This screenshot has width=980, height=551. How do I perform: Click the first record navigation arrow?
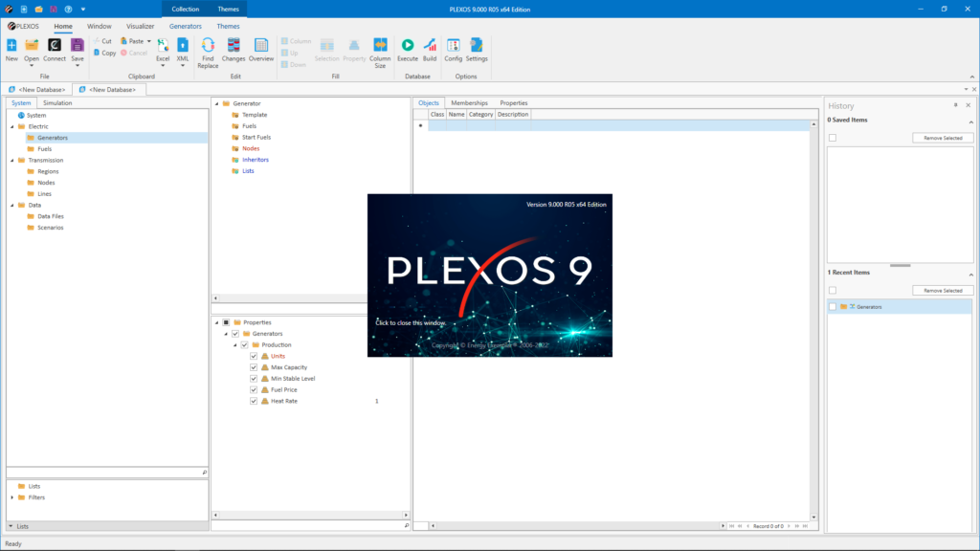[732, 526]
